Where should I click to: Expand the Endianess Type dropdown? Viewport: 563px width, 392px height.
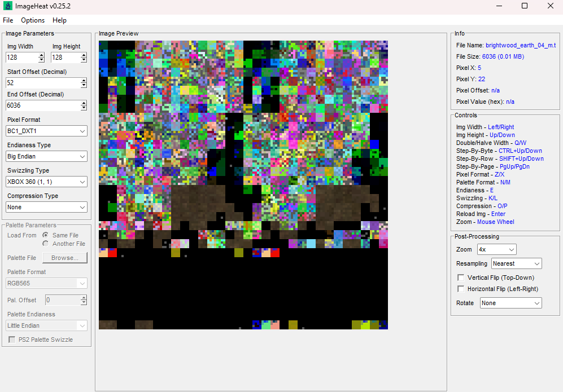tap(46, 156)
